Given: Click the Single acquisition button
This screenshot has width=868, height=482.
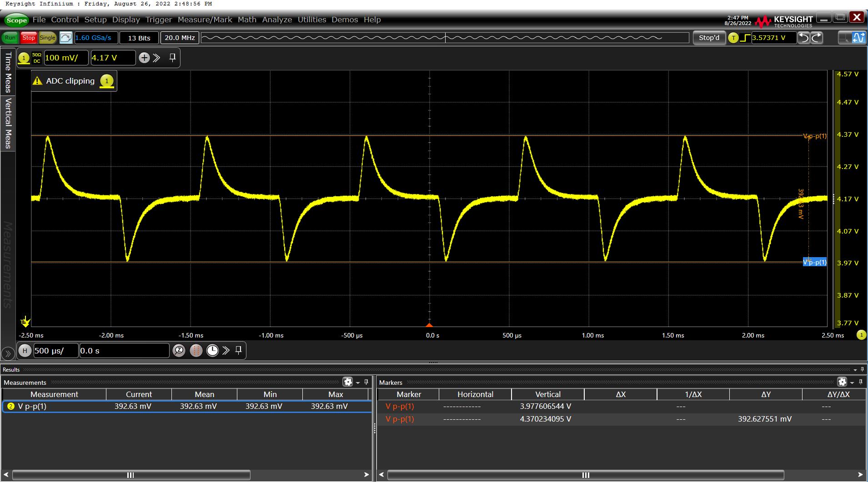Looking at the screenshot, I should pyautogui.click(x=47, y=38).
